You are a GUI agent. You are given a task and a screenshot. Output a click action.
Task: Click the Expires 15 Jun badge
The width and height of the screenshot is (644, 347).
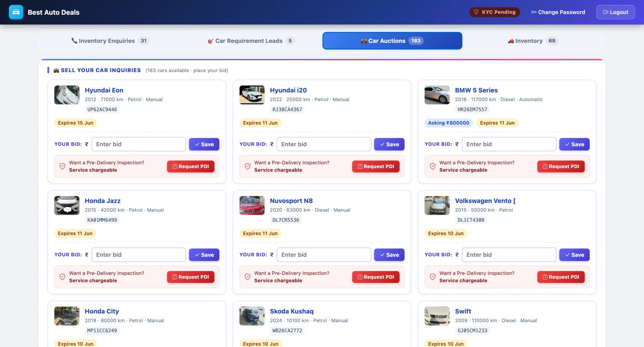coord(75,123)
